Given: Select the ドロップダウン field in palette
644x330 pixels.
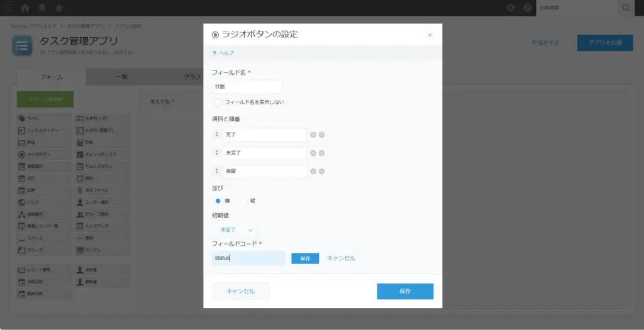Looking at the screenshot, I should pyautogui.click(x=103, y=166).
